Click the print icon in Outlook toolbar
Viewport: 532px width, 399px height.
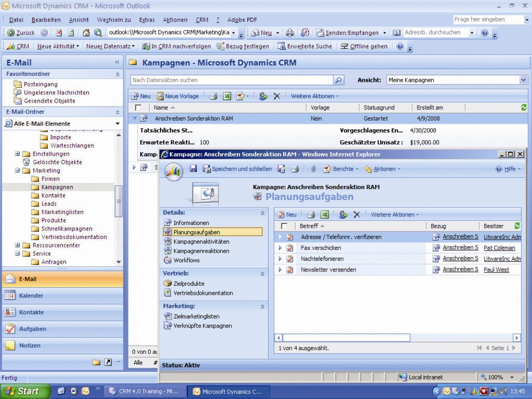point(289,32)
